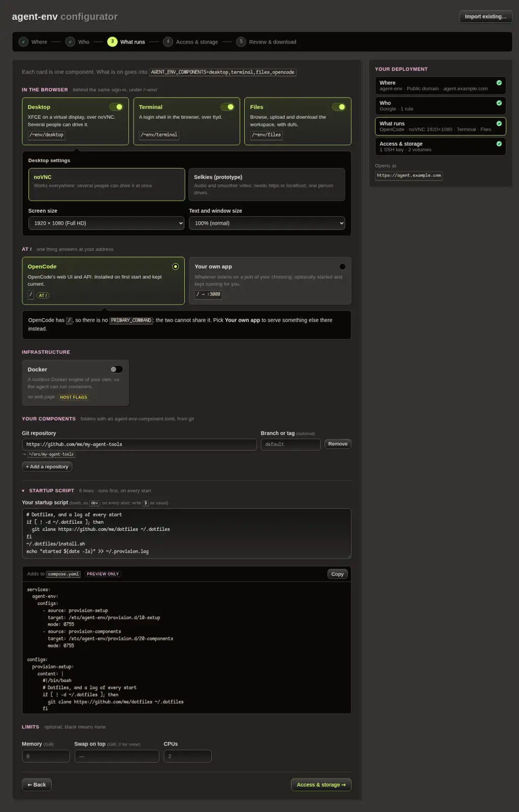Toggle the Desktop component switch

point(116,107)
